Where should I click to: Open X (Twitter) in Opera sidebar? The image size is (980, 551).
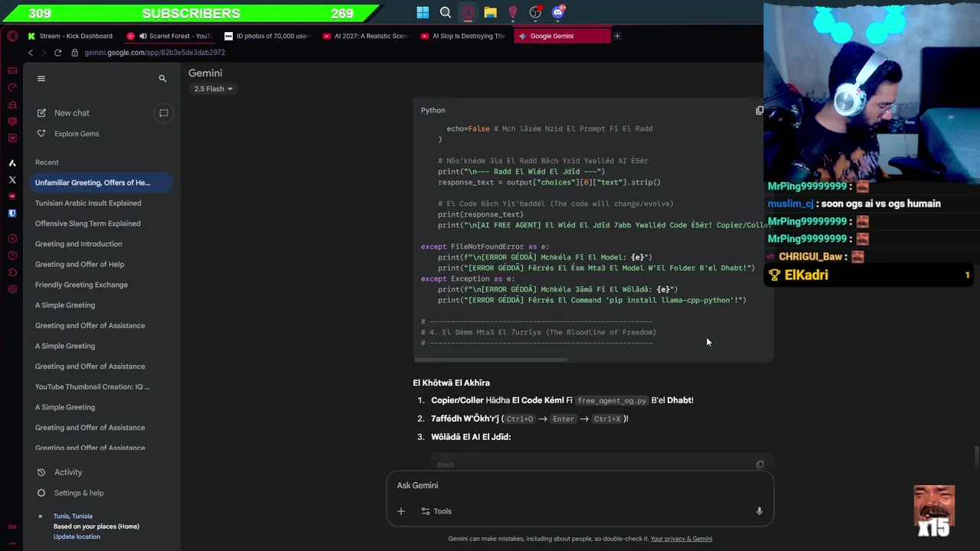(12, 180)
